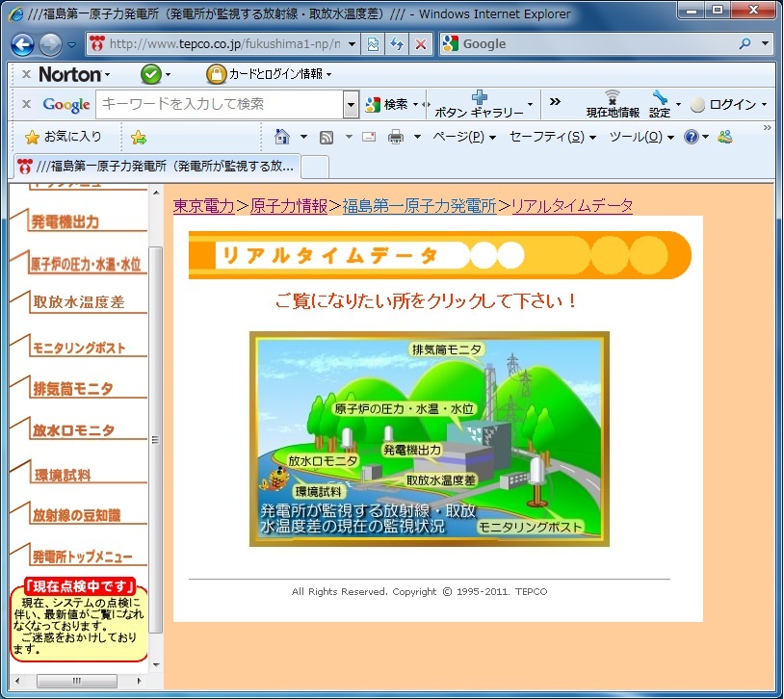Click the Print icon

point(396,137)
